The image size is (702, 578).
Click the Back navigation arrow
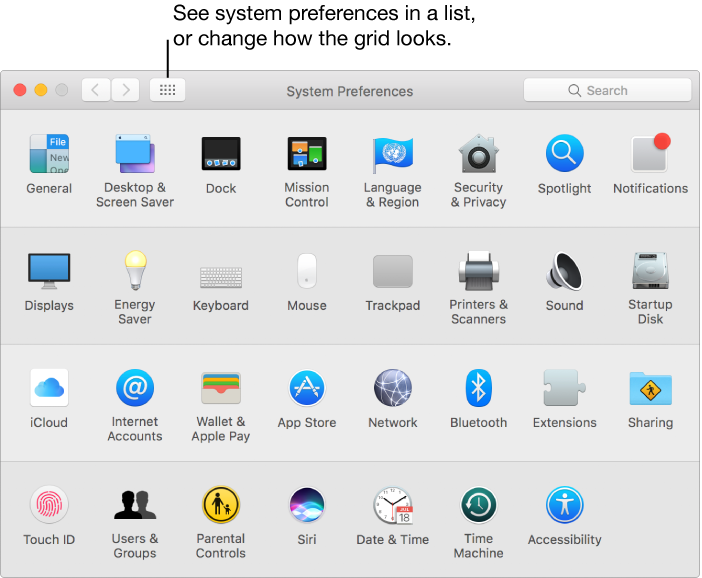point(96,90)
